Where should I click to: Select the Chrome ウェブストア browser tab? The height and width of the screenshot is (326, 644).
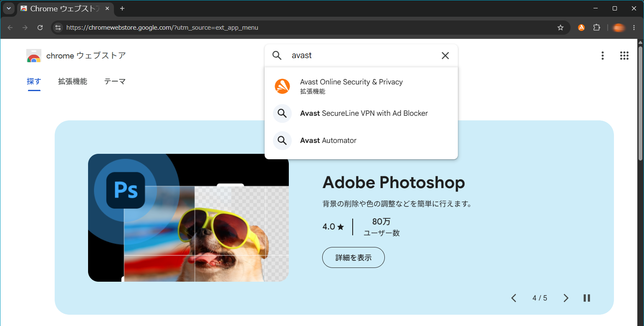point(65,8)
